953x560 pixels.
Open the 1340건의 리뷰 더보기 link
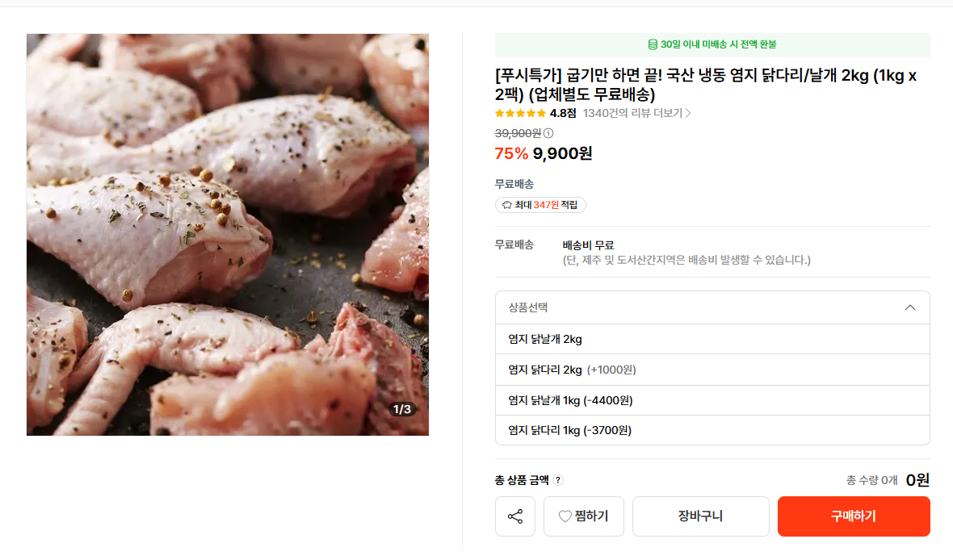point(632,114)
